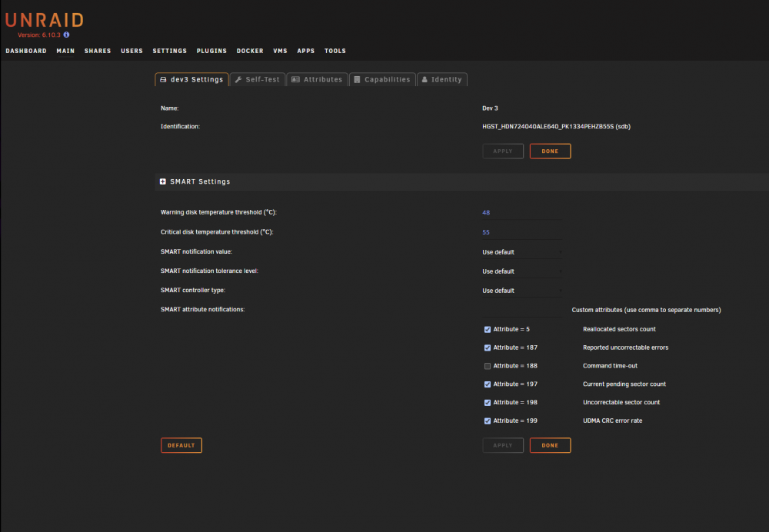
Task: Click critical temperature threshold field
Action: click(x=522, y=232)
